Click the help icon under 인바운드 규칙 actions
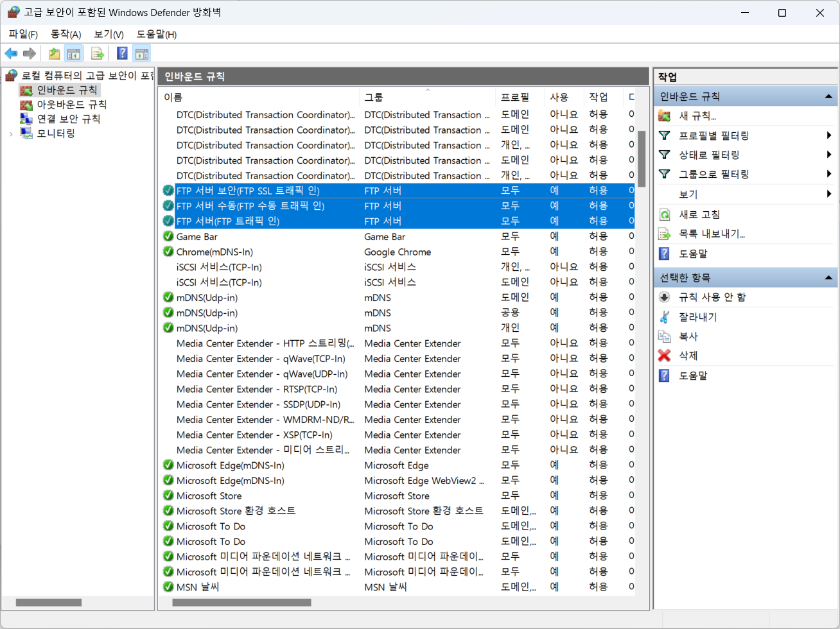 pyautogui.click(x=665, y=254)
